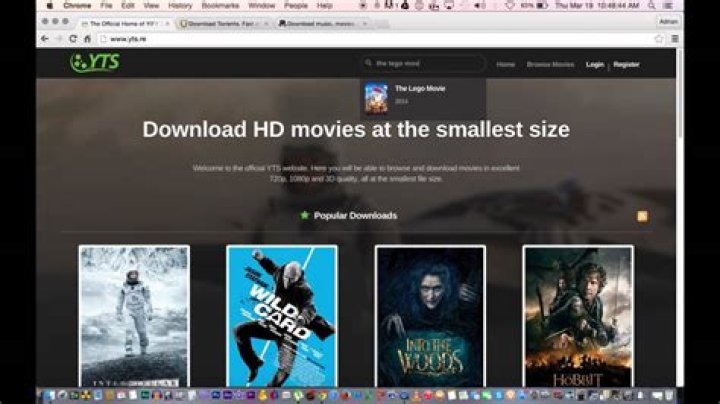This screenshot has width=720, height=404.
Task: Open the Help menu
Action: [x=325, y=6]
